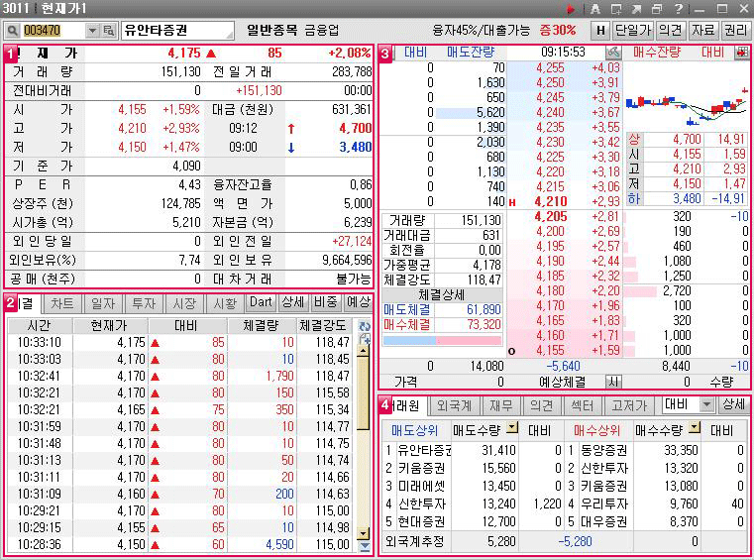Select bold ask price 4,210
The height and width of the screenshot is (560, 754).
[x=551, y=202]
